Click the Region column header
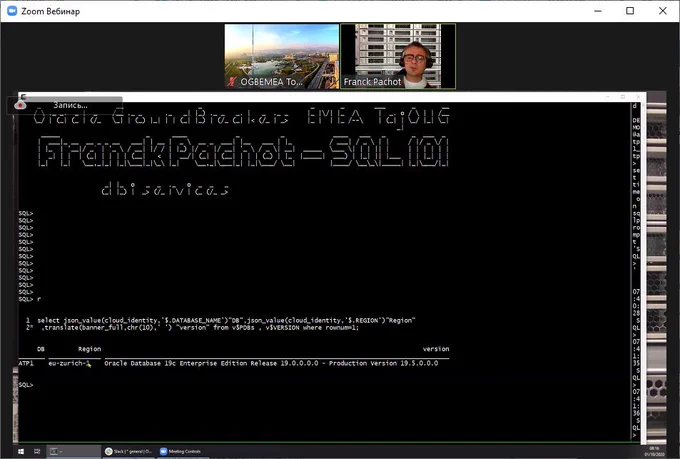 pos(89,349)
